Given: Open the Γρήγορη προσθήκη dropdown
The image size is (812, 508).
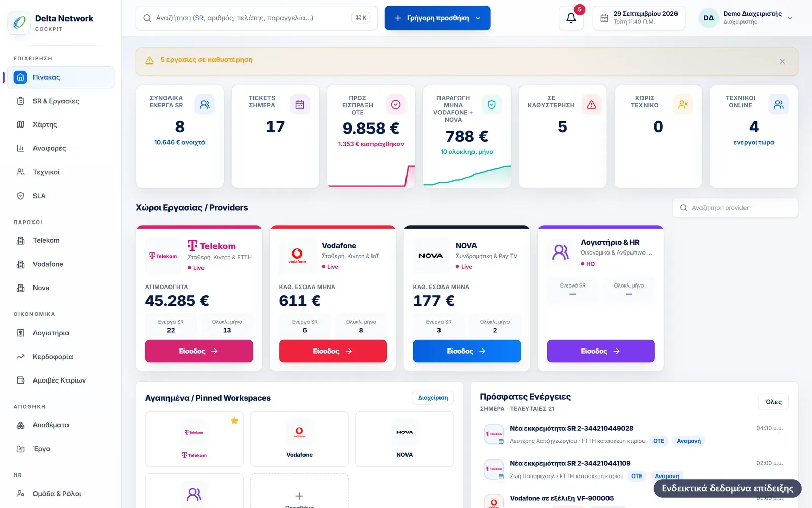Looking at the screenshot, I should (x=437, y=18).
